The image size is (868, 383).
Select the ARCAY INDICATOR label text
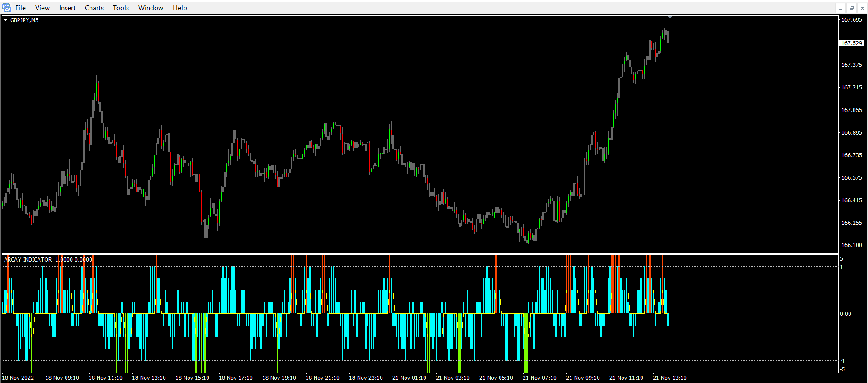[x=28, y=260]
